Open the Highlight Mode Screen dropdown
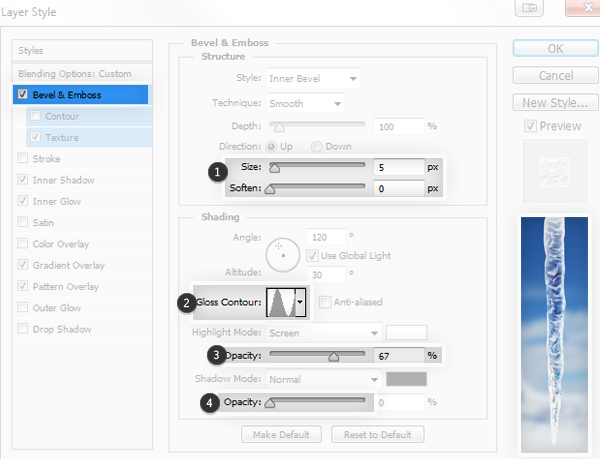The image size is (600, 459). tap(325, 332)
